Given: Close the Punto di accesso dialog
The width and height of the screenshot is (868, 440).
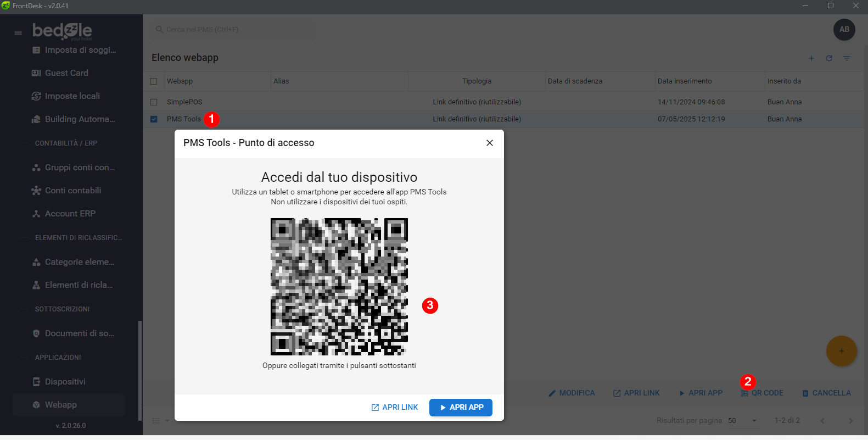Looking at the screenshot, I should [490, 143].
